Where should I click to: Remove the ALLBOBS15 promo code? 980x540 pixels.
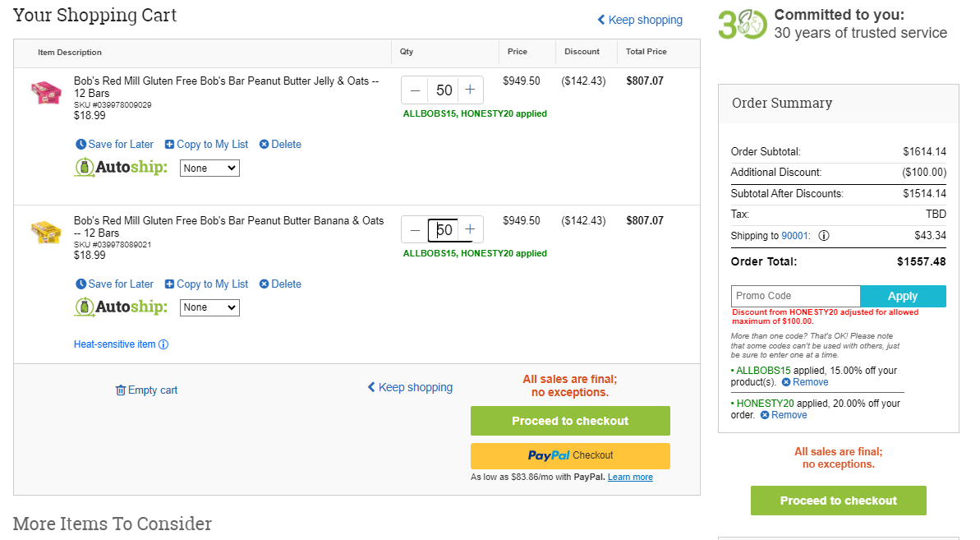click(x=805, y=382)
